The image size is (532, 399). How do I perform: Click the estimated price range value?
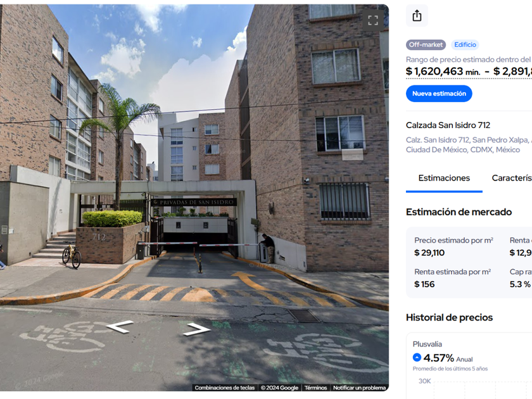point(469,71)
